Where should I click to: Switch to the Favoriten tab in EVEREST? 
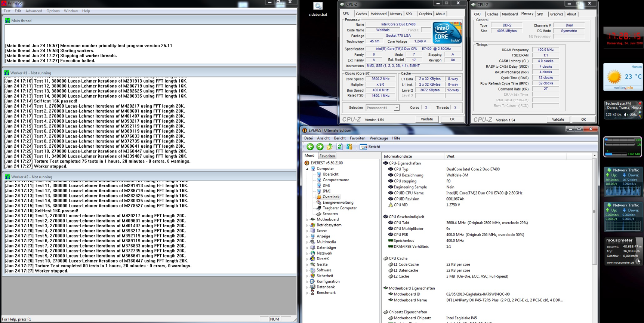pyautogui.click(x=327, y=156)
